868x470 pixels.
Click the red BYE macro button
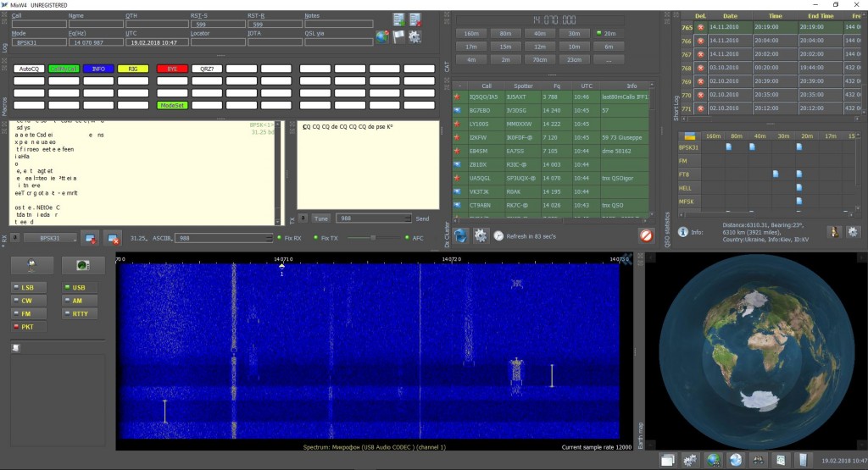pyautogui.click(x=172, y=69)
